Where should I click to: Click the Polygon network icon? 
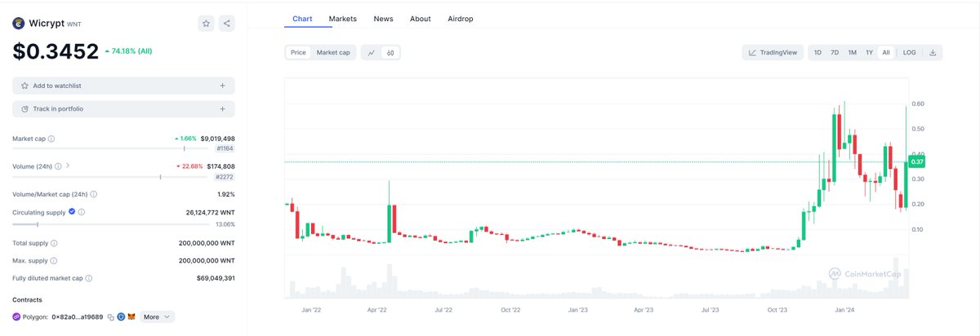pyautogui.click(x=17, y=316)
